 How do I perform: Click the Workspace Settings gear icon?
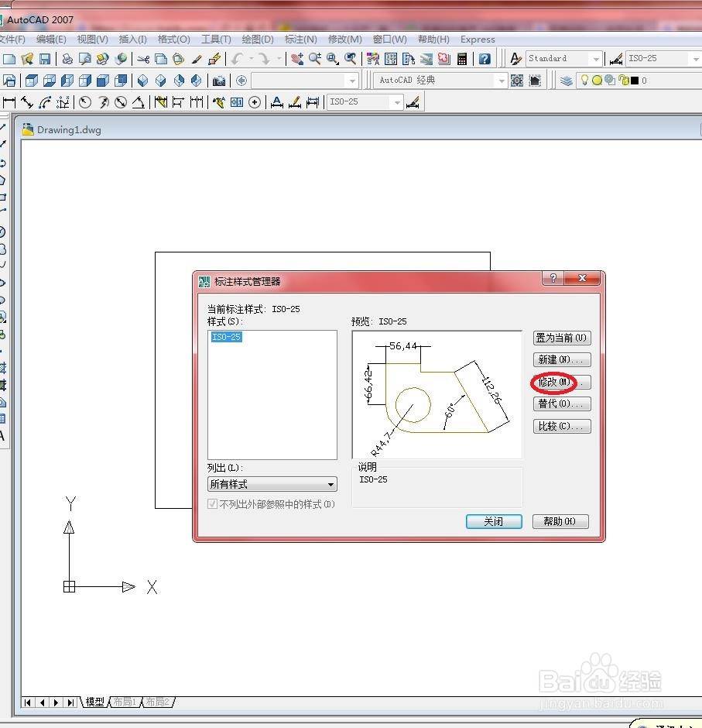click(517, 81)
